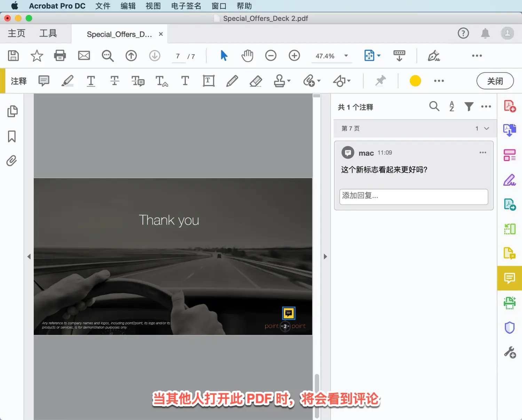Sort comments with the A-Z icon
The width and height of the screenshot is (522, 420).
[x=452, y=106]
